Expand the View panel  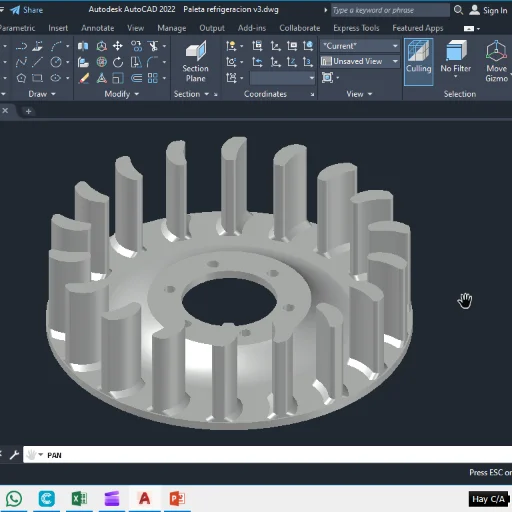point(359,94)
